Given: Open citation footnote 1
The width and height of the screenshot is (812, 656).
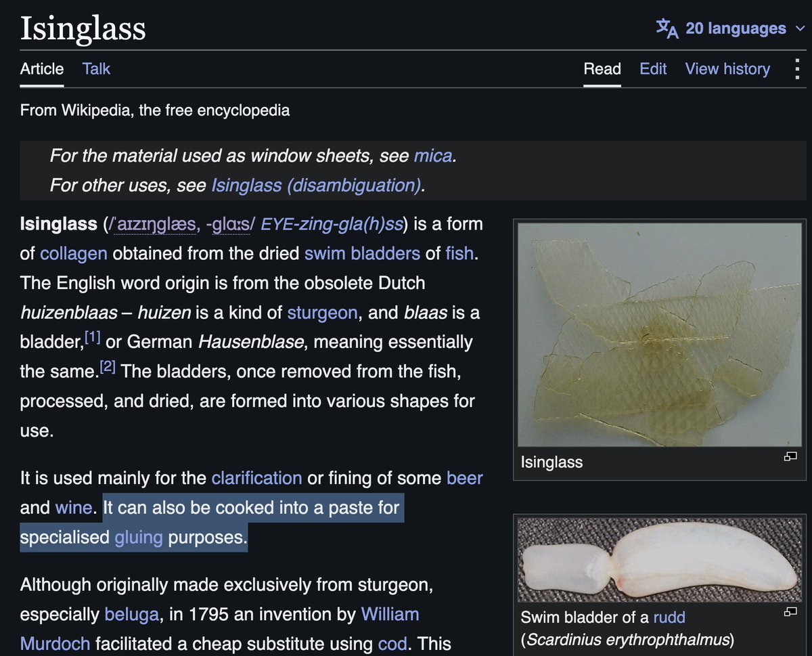Looking at the screenshot, I should pos(93,337).
